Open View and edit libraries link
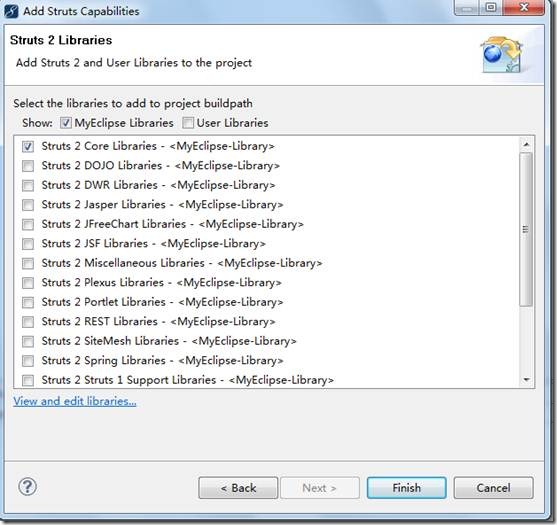557x525 pixels. click(75, 401)
